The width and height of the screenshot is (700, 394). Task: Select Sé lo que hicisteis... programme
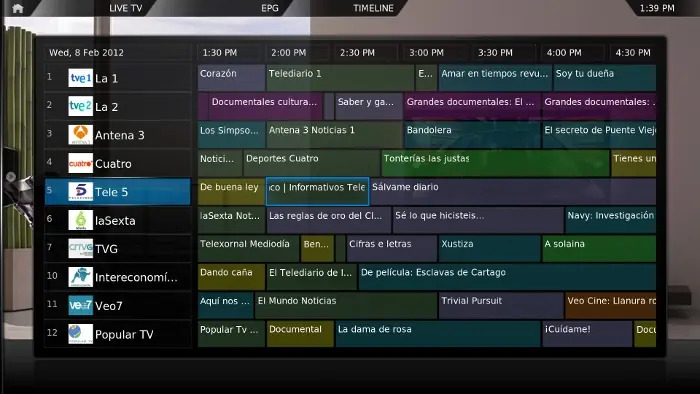[x=478, y=220]
